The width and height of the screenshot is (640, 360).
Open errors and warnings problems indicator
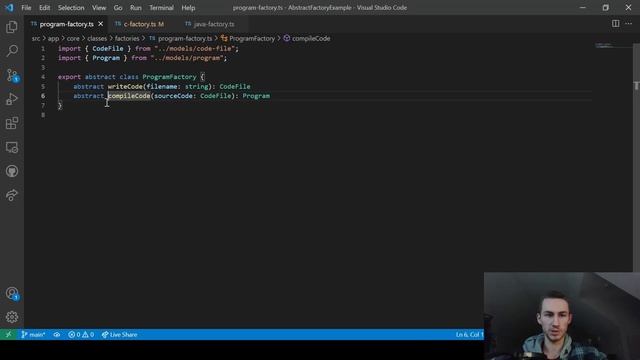click(x=81, y=335)
